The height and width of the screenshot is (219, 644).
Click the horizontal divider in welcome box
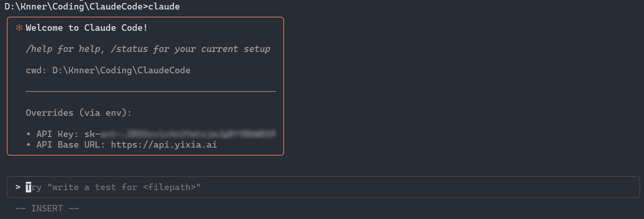coord(150,91)
